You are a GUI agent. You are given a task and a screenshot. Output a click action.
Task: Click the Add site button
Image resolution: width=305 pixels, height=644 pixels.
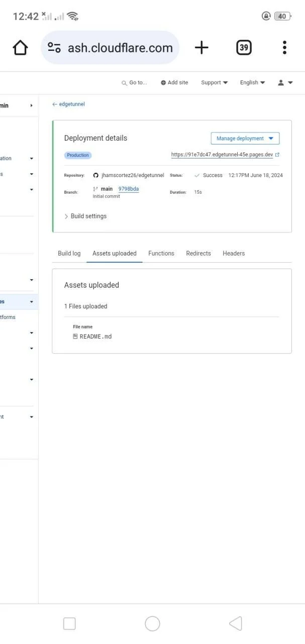click(174, 83)
